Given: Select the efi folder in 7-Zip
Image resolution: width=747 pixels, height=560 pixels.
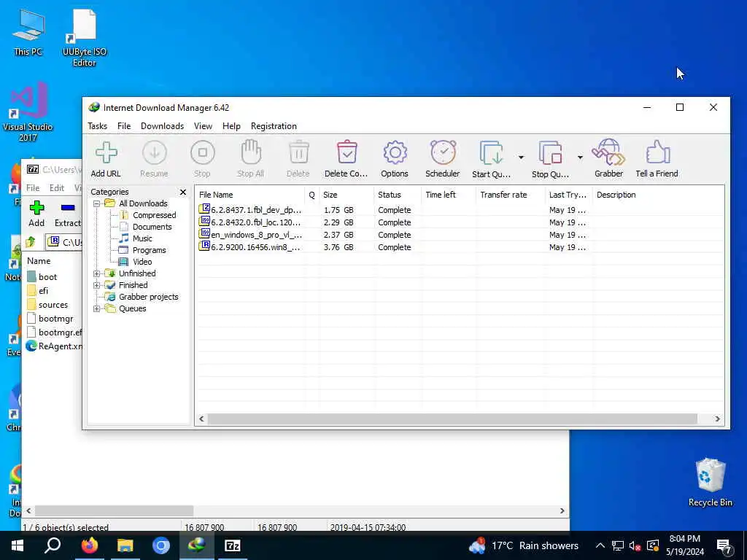Looking at the screenshot, I should click(x=43, y=291).
